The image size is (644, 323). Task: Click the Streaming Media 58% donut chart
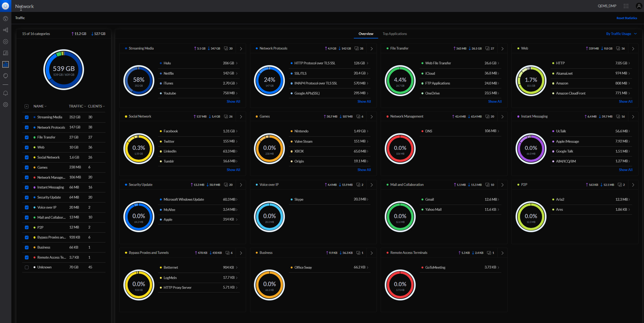[x=139, y=80]
